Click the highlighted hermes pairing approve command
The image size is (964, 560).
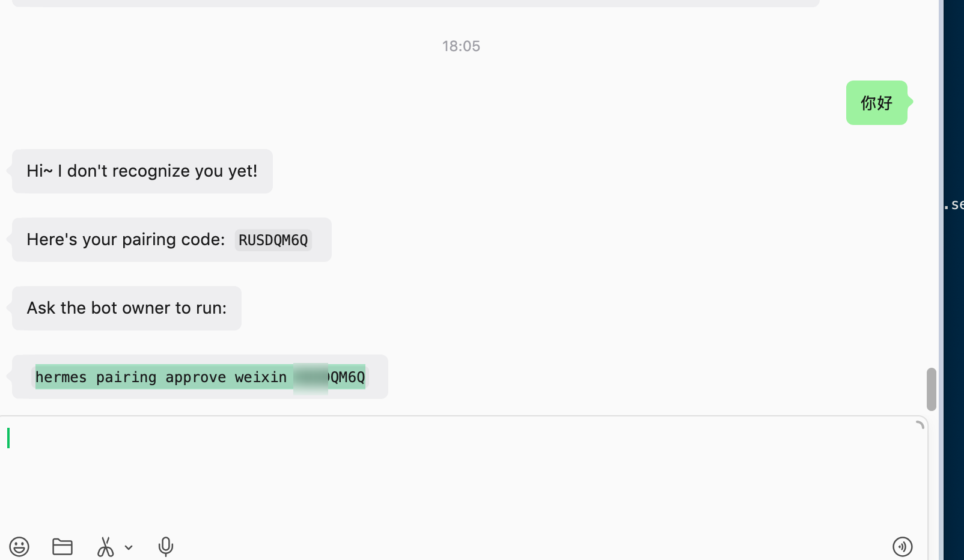(200, 377)
